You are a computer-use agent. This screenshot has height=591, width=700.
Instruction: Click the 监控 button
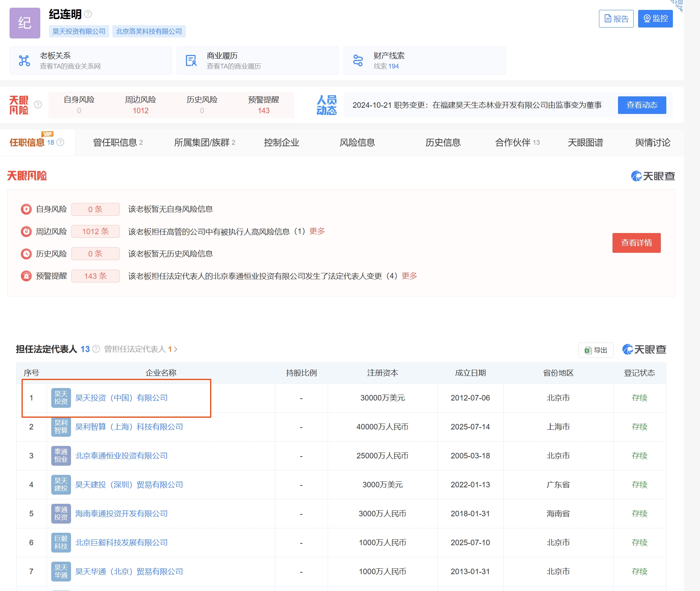click(x=655, y=18)
